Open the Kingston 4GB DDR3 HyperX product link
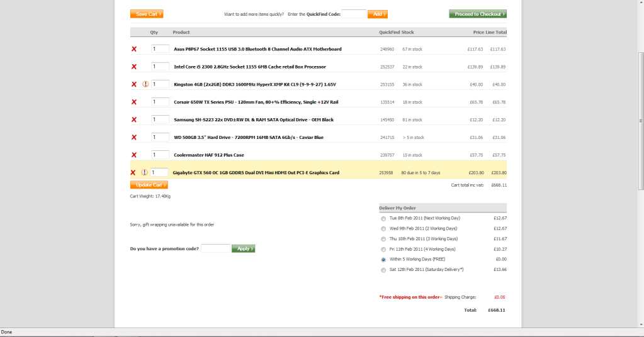The height and width of the screenshot is (337, 644). [255, 84]
